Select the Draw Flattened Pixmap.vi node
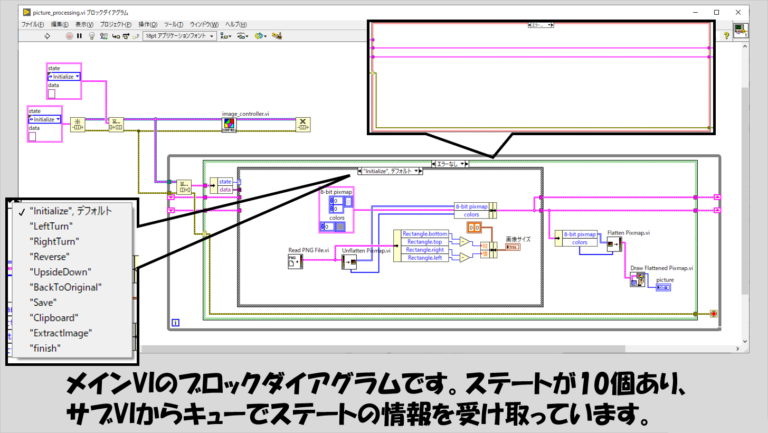The width and height of the screenshot is (768, 433). pyautogui.click(x=637, y=280)
